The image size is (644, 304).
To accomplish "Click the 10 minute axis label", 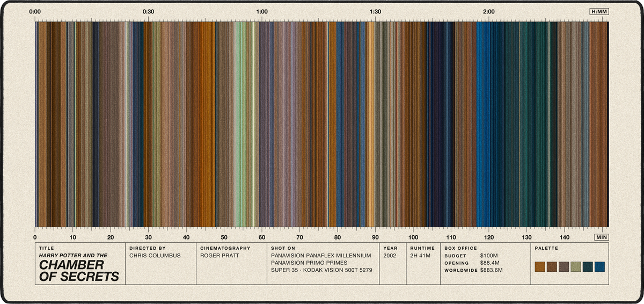I will point(72,237).
